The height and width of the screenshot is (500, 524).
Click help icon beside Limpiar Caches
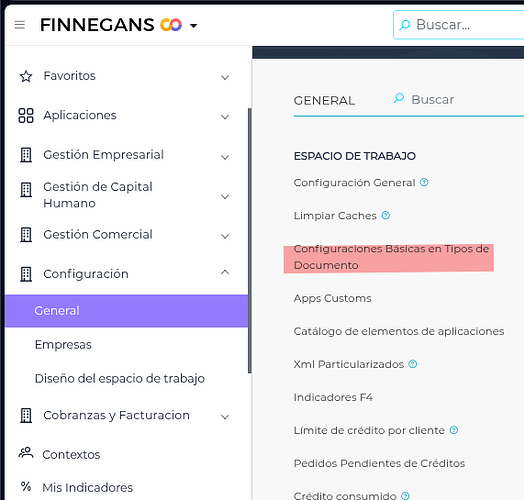[386, 215]
